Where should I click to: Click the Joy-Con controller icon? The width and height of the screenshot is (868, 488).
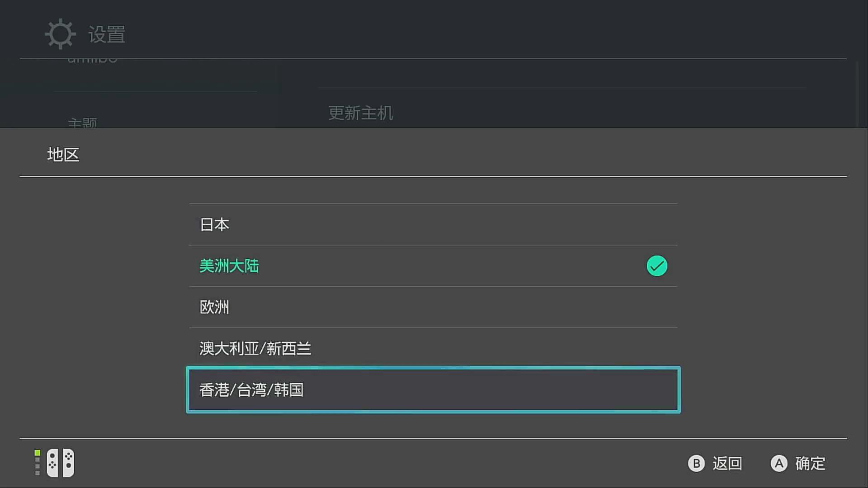pyautogui.click(x=61, y=463)
